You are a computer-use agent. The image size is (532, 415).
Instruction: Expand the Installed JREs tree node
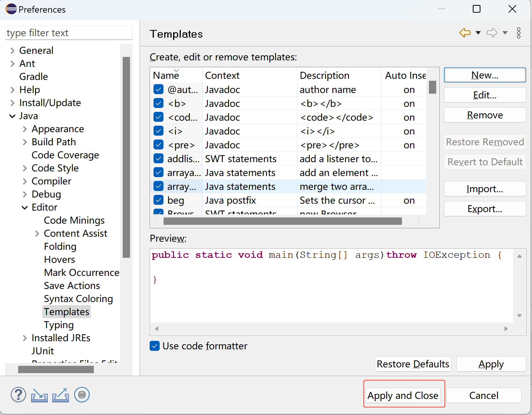pos(25,338)
